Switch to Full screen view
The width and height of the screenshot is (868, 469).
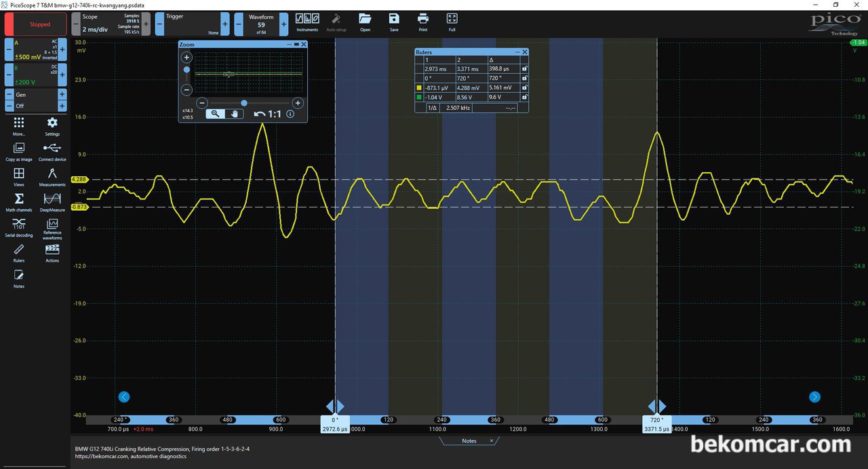[452, 22]
